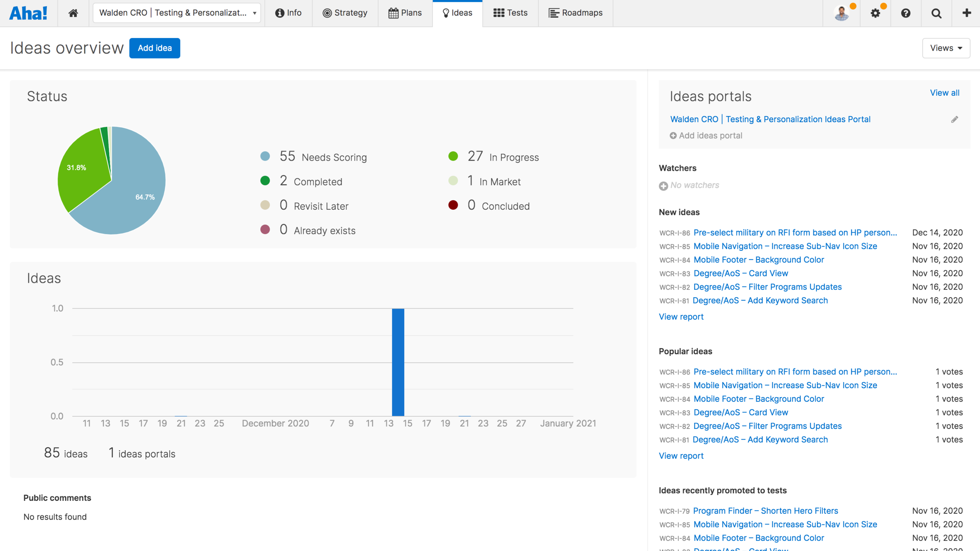The height and width of the screenshot is (551, 980).
Task: Click the blue bar in the Ideas chart
Action: pyautogui.click(x=398, y=362)
